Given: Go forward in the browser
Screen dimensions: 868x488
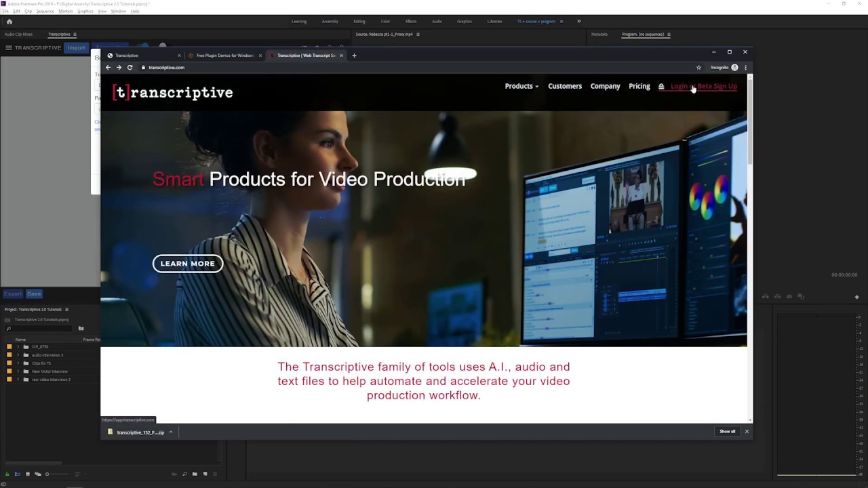Looking at the screenshot, I should click(x=119, y=67).
